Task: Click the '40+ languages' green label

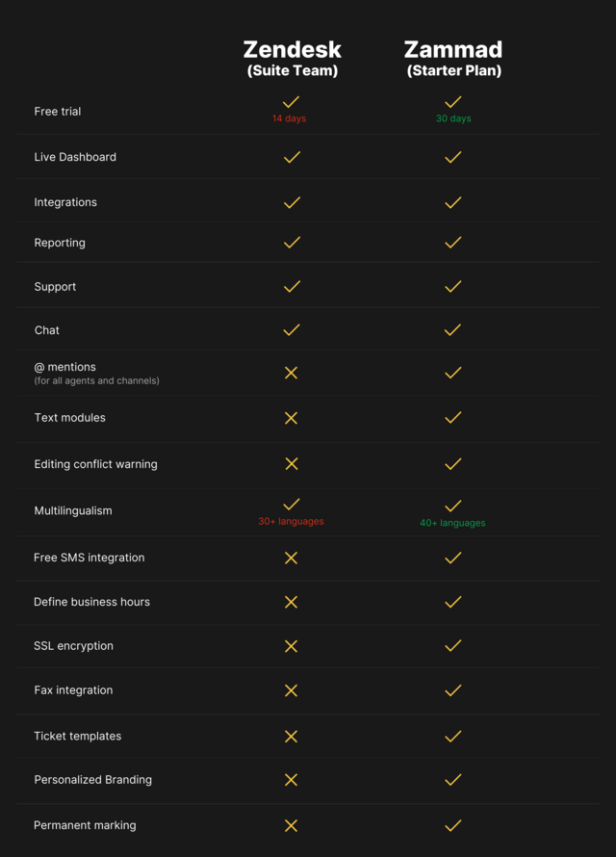Action: coord(452,523)
